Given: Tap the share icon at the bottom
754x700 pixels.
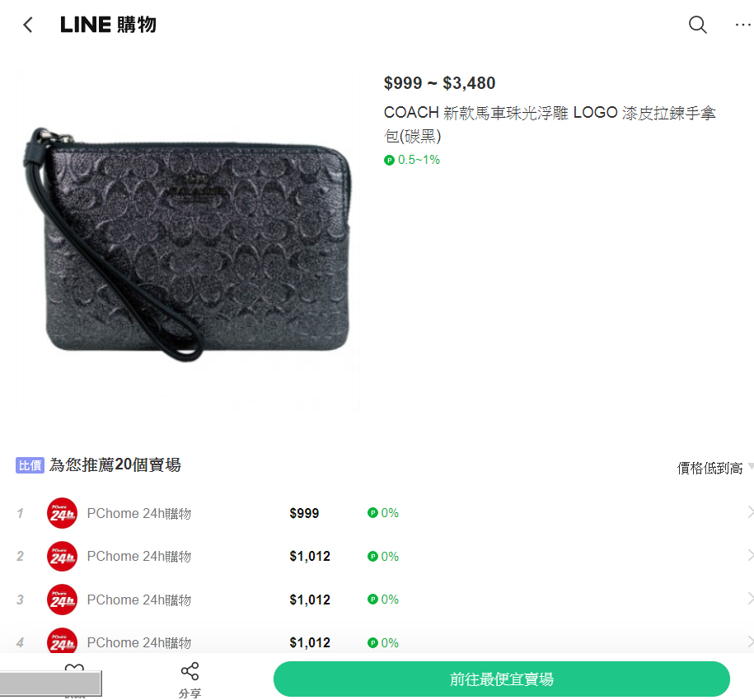Looking at the screenshot, I should [x=190, y=680].
